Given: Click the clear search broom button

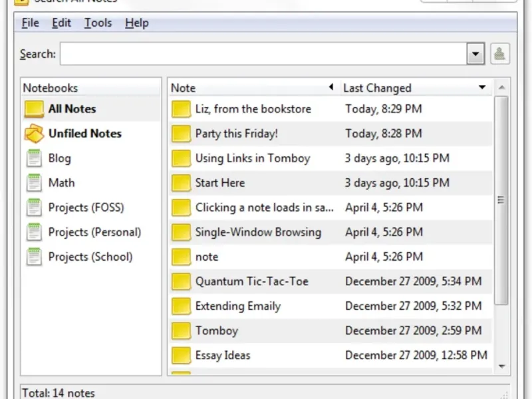Looking at the screenshot, I should coord(500,54).
